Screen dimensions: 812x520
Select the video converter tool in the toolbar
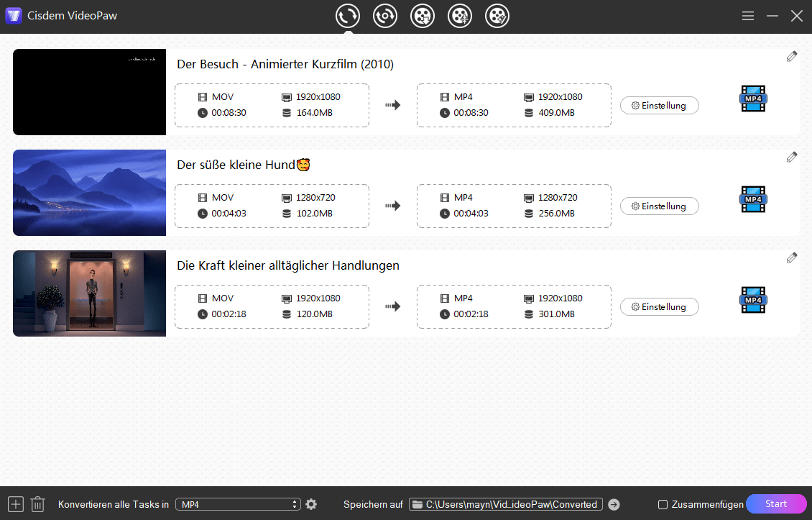348,15
